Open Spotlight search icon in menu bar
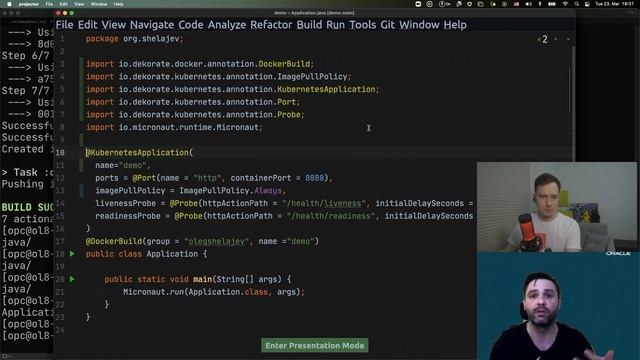The height and width of the screenshot is (360, 640). (x=576, y=4)
